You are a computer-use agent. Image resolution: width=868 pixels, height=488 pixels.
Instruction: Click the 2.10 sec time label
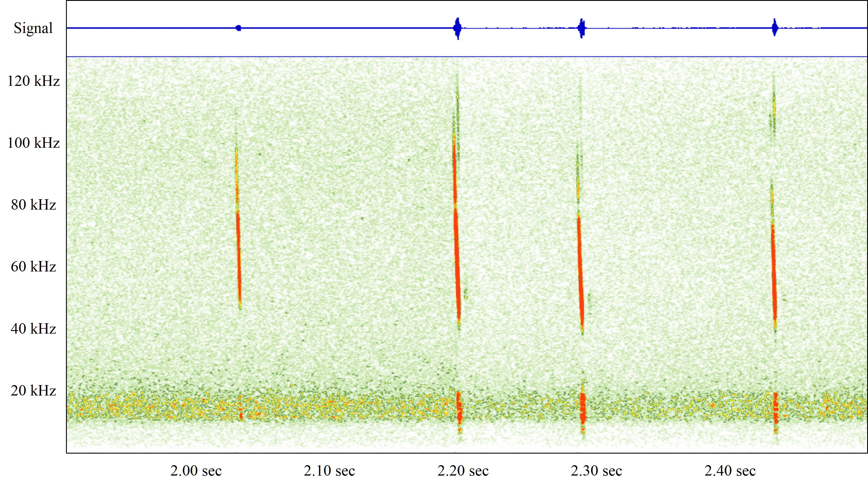point(330,470)
